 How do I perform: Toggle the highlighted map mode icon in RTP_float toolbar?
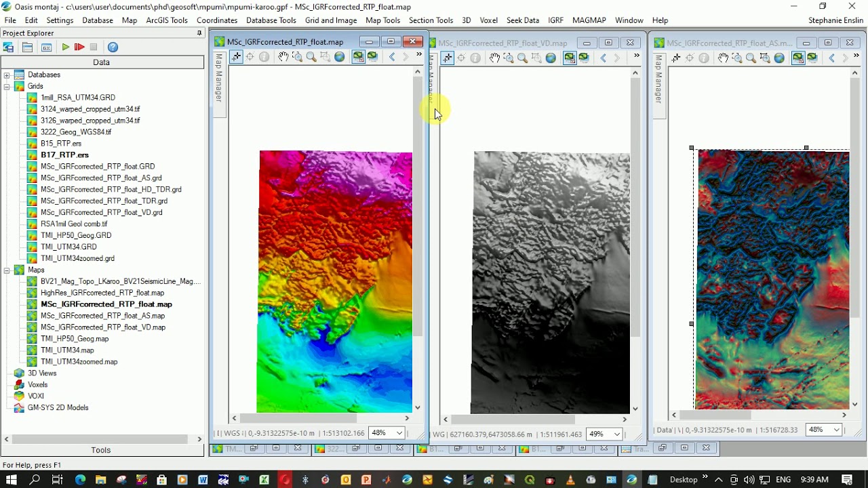[x=358, y=57]
